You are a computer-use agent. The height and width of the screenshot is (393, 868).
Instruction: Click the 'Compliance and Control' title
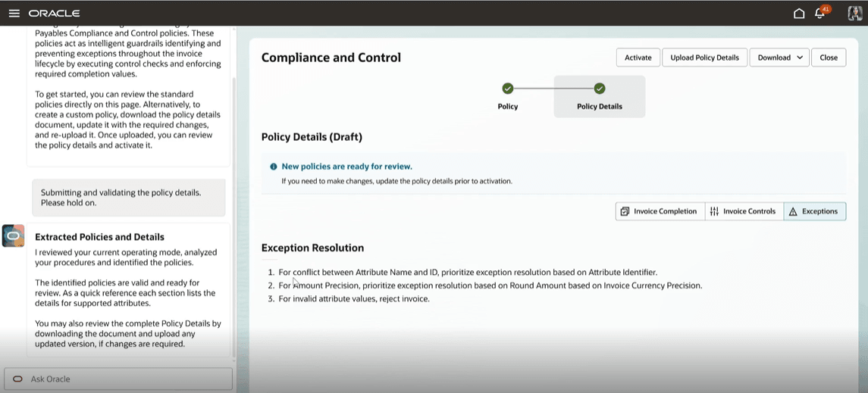331,58
